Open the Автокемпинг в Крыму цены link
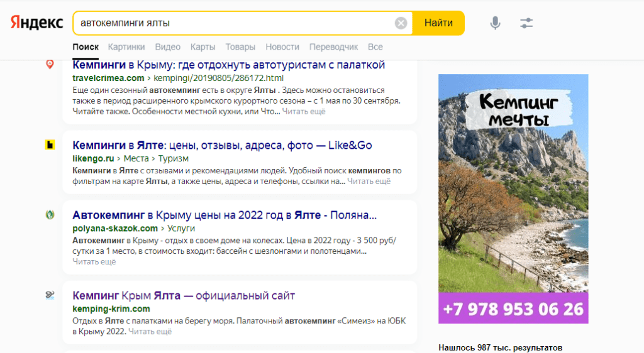Screen dimensions: 644x353 click(x=225, y=215)
